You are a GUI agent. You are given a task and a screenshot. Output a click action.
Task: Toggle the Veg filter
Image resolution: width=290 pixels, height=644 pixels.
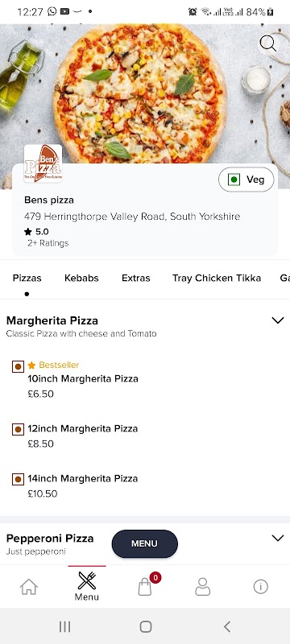[246, 180]
